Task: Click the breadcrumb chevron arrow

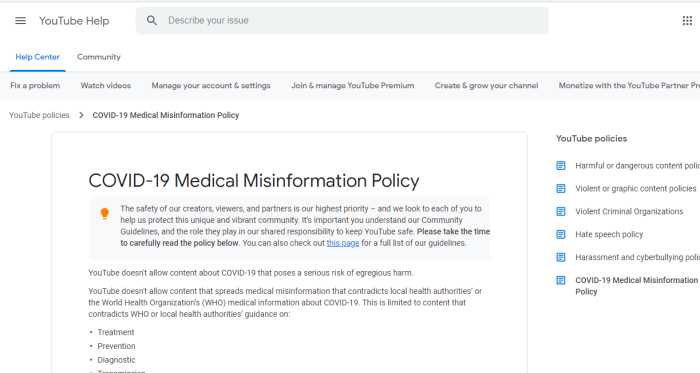Action: [x=81, y=115]
